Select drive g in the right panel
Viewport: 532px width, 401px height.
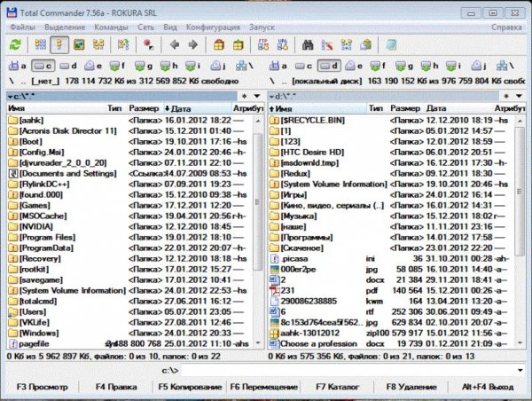(x=404, y=66)
